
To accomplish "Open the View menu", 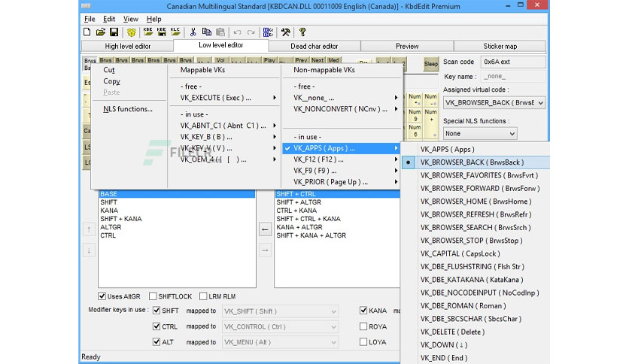I will (130, 19).
